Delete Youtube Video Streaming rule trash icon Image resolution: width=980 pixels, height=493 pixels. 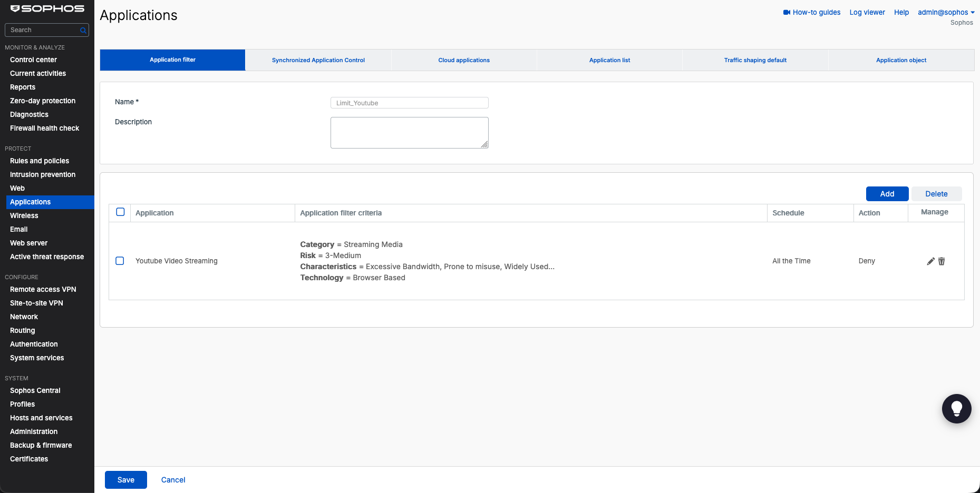(942, 261)
